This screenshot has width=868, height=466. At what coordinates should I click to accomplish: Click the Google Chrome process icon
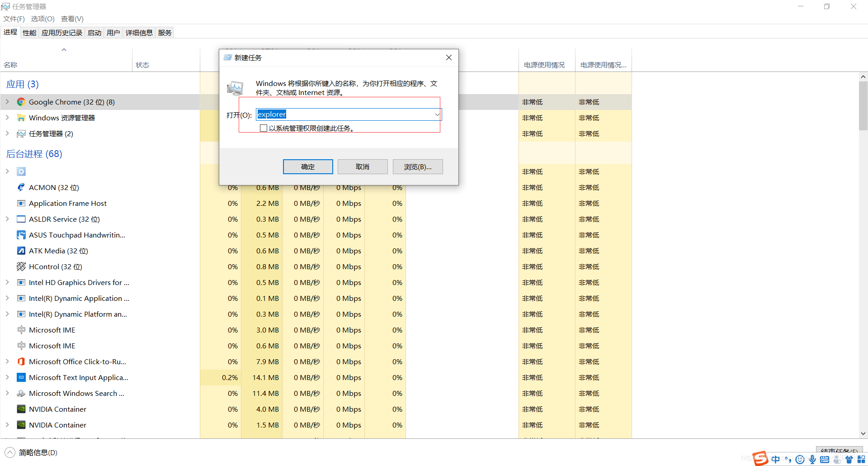[21, 102]
